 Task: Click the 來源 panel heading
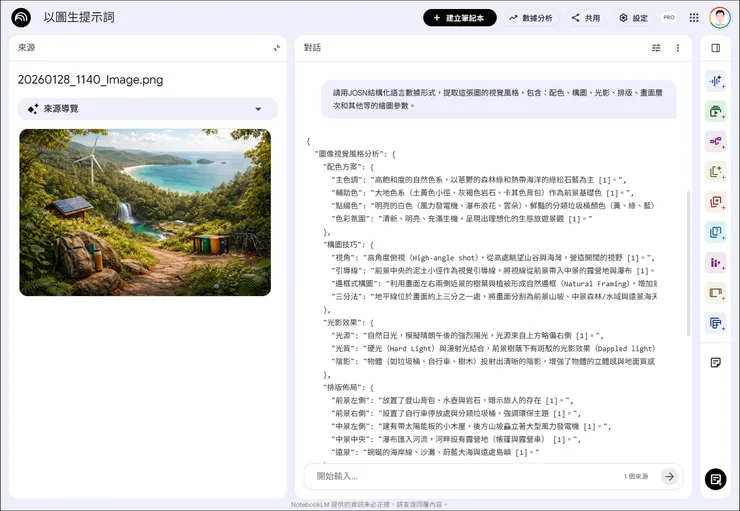(26, 48)
